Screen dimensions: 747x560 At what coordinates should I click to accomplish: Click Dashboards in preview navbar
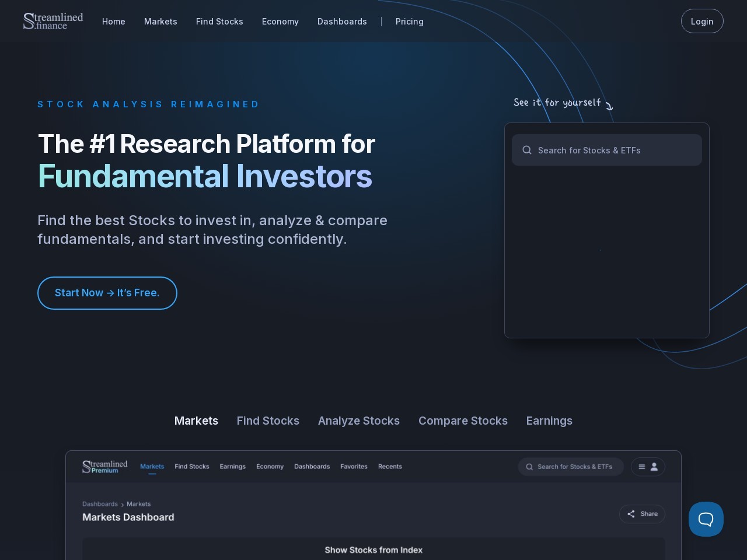click(x=312, y=467)
